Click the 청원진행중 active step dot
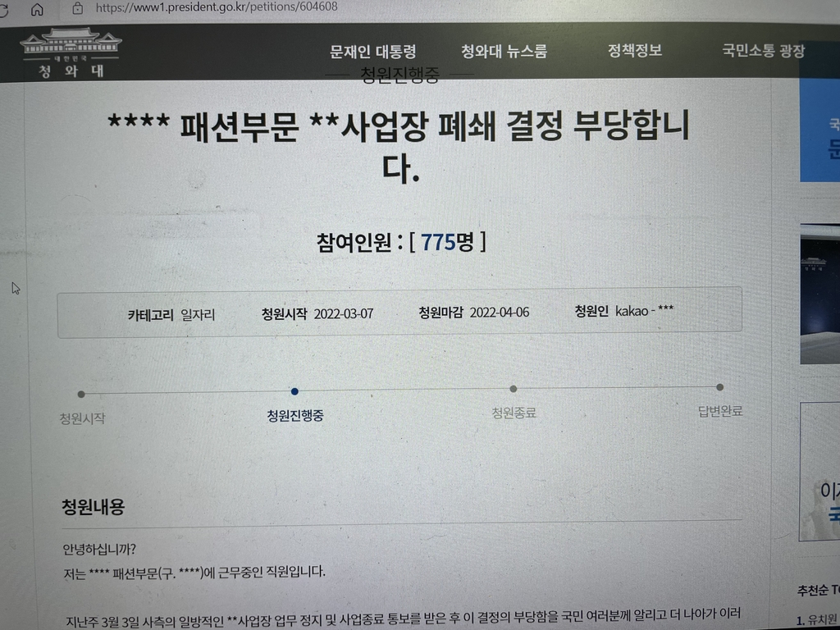 294,391
